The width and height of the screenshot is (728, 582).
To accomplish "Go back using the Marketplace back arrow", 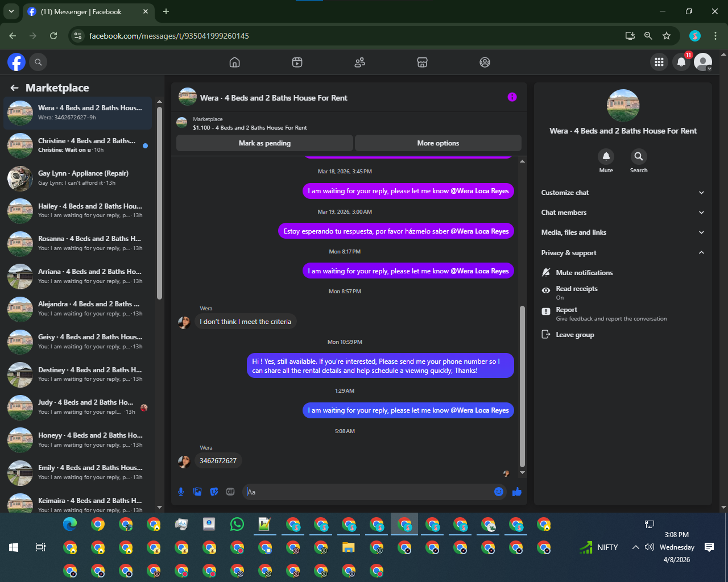I will coord(14,88).
